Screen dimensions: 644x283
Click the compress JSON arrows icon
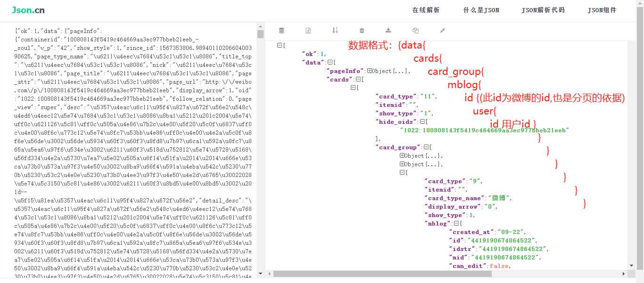point(442,31)
